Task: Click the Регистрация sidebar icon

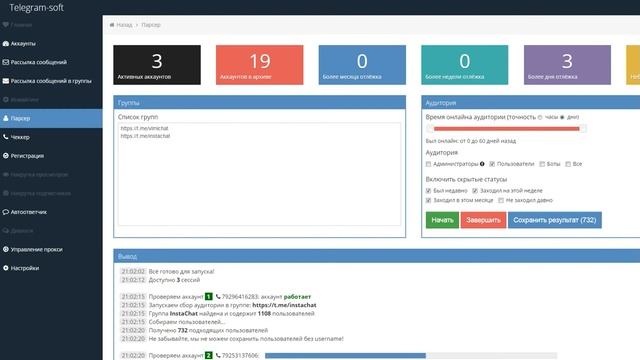Action: [6, 156]
